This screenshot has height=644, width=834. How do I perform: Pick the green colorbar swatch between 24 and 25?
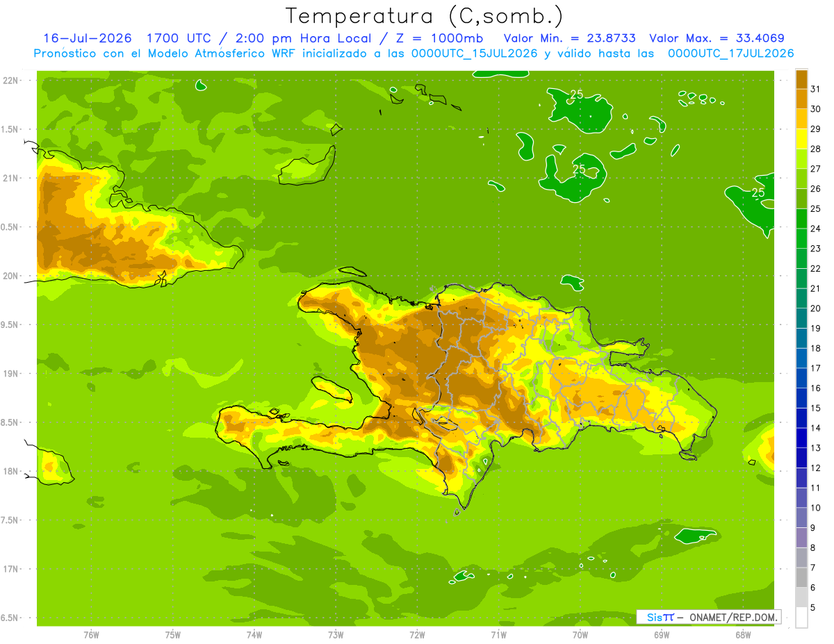click(x=801, y=218)
